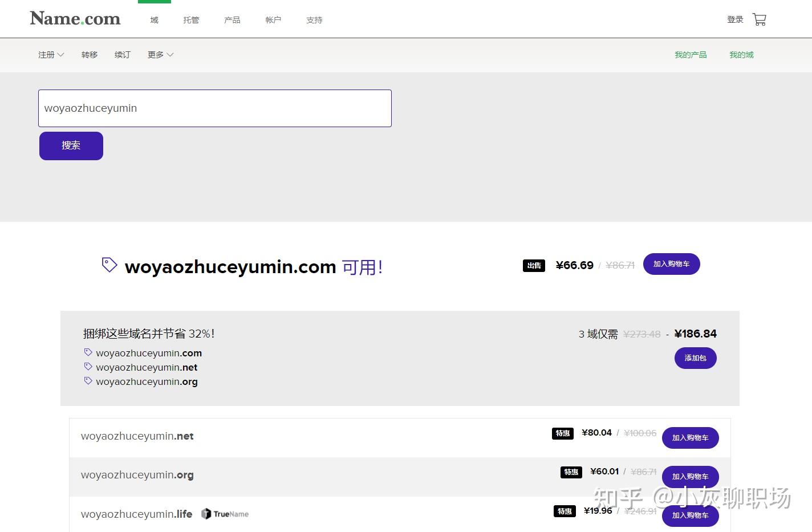
Task: Click the 特惠 badge beside woyaozhuceyumin.org price
Action: click(x=571, y=472)
